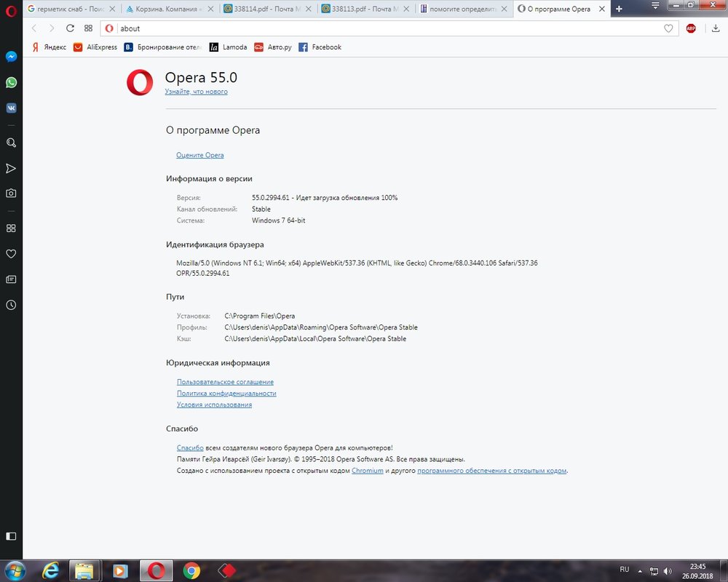Open программного обеспечения с открытым кодом link

click(492, 471)
